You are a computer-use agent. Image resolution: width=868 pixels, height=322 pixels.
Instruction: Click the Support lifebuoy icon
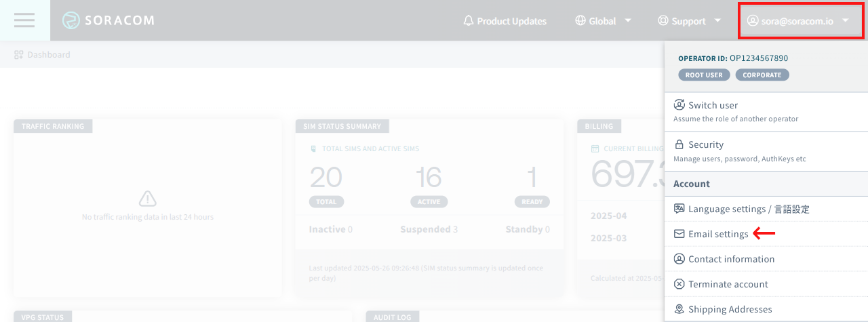663,21
